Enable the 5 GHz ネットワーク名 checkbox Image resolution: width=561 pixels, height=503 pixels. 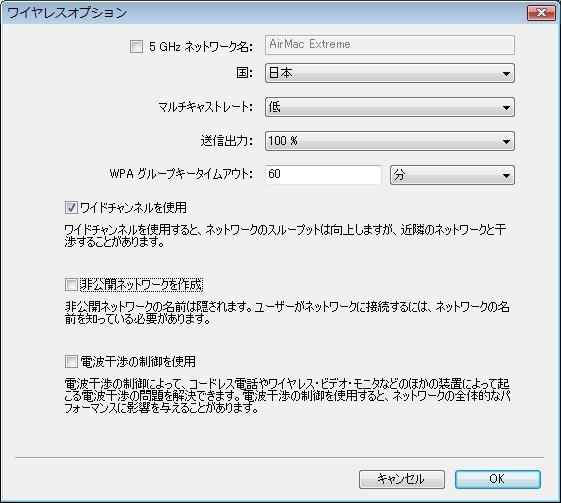(136, 47)
